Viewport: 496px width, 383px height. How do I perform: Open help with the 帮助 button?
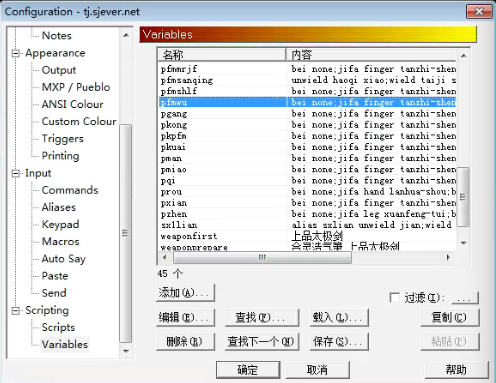(x=457, y=370)
